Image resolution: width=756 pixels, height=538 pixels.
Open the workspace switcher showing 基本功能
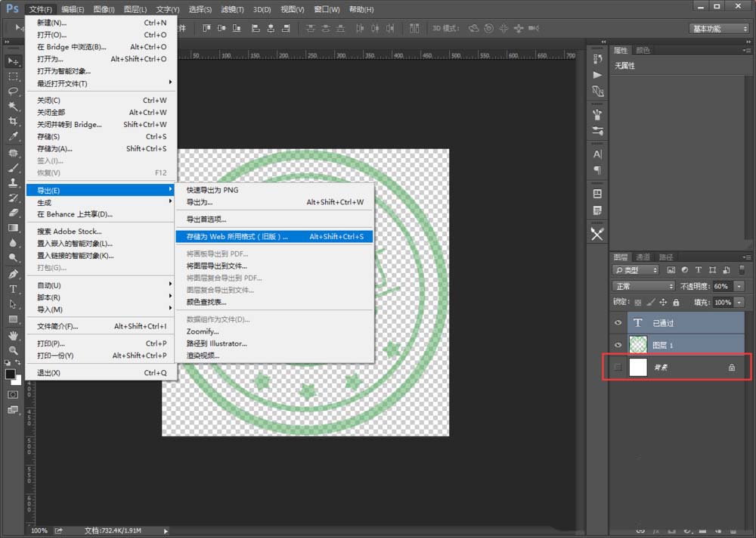718,27
